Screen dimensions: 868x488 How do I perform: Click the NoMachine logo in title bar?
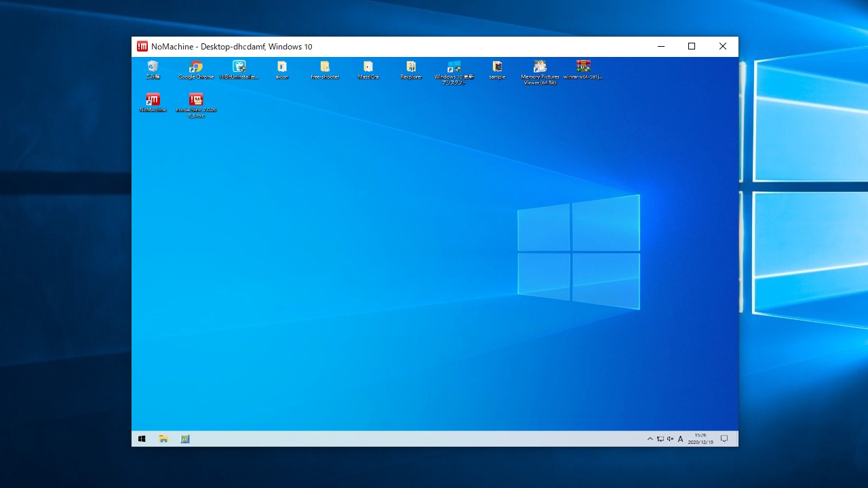point(142,47)
